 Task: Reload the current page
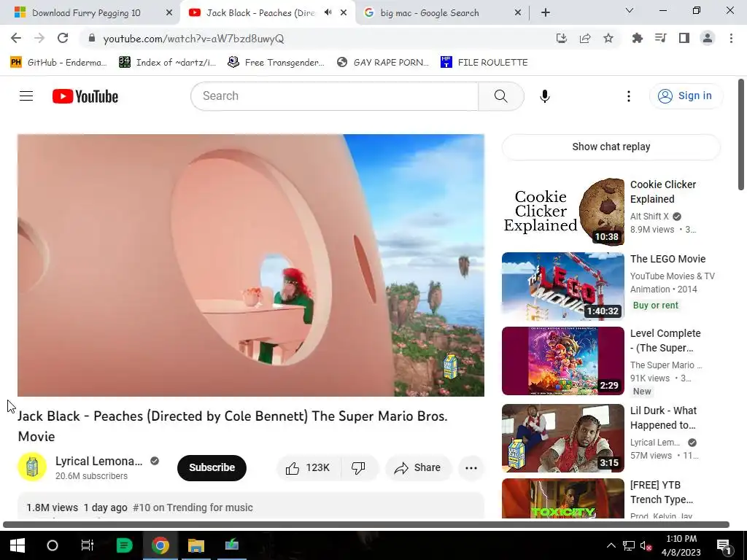[x=63, y=39]
